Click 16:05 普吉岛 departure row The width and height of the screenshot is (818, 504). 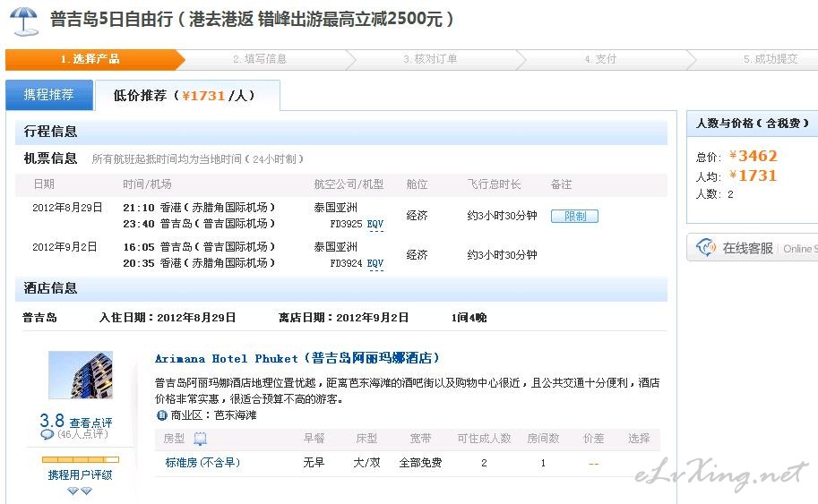(x=199, y=247)
